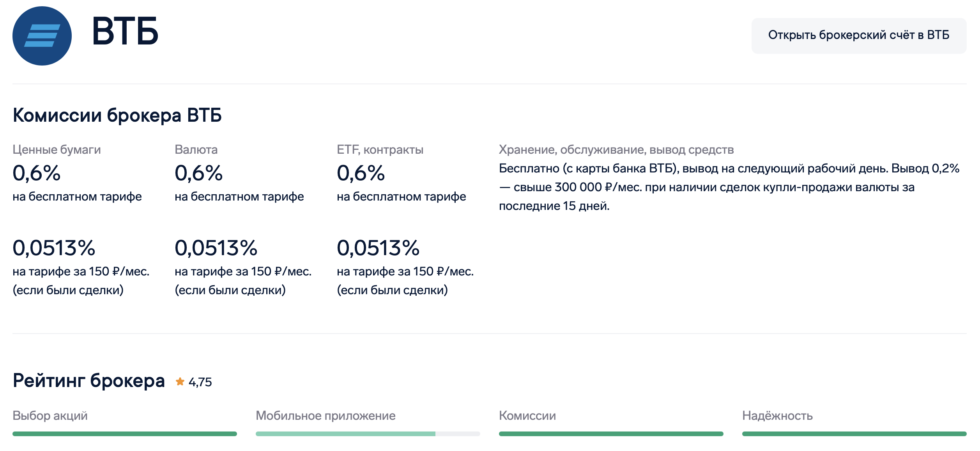Click 'на бесплатном тарифе' under Валюта
This screenshot has height=451, width=980.
pos(239,196)
